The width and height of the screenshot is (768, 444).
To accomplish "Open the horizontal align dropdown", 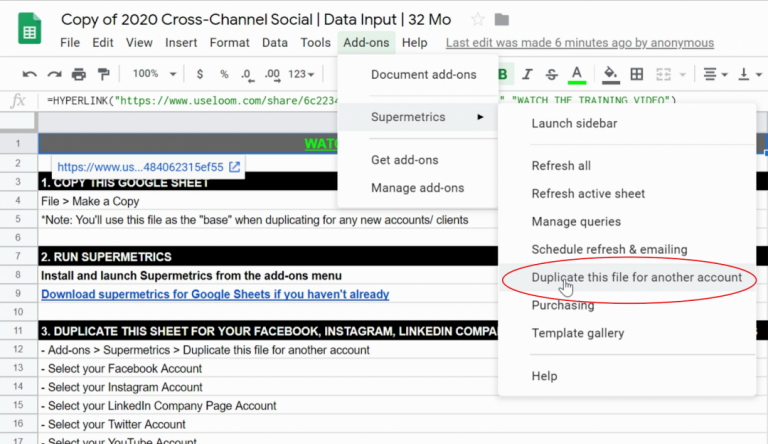I will pyautogui.click(x=712, y=75).
